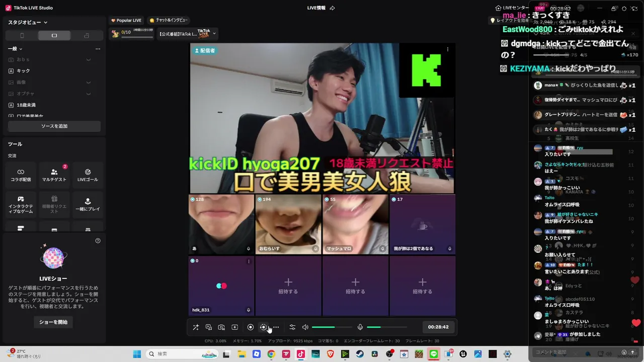Click the ソースを追加 button

(x=54, y=126)
